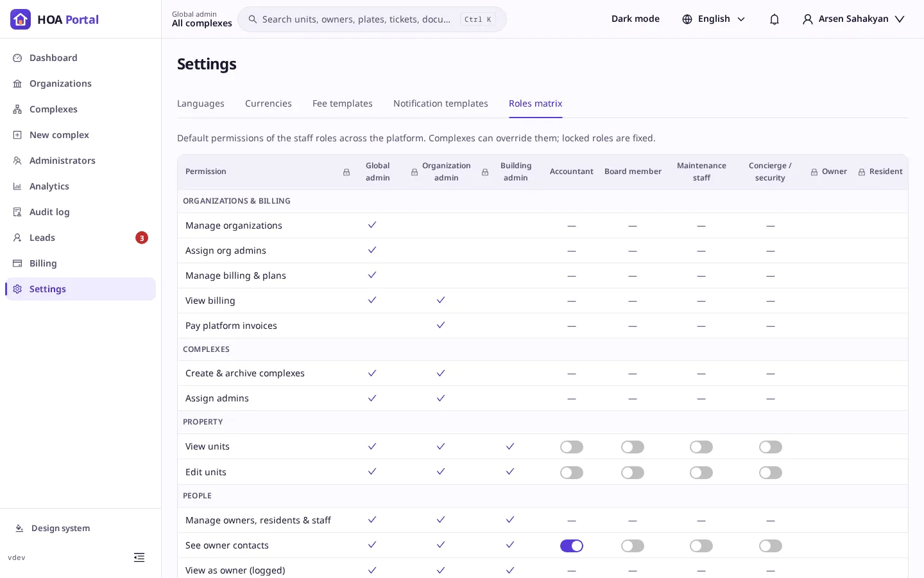Click the Design system paint icon
Image resolution: width=924 pixels, height=578 pixels.
(x=19, y=528)
